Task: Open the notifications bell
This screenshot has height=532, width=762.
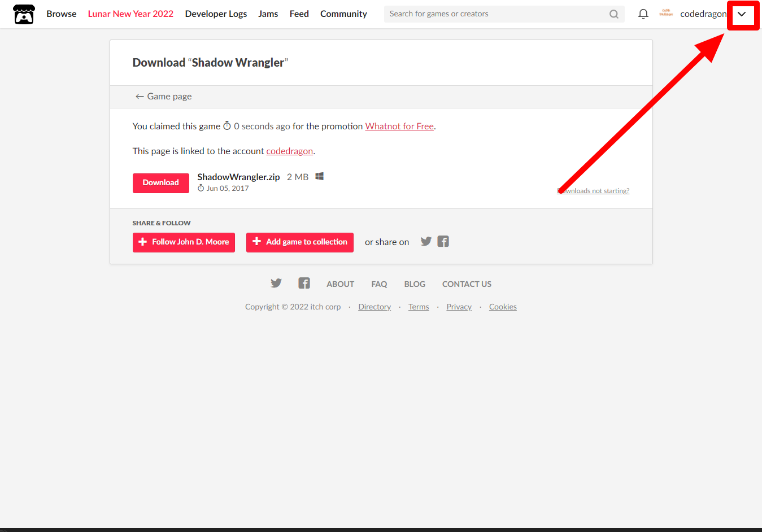Action: (x=643, y=14)
